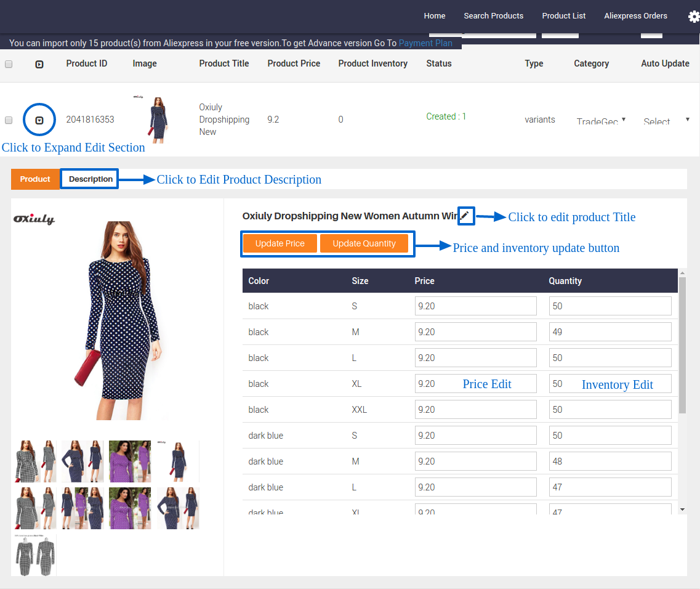This screenshot has width=700, height=589.
Task: Open Aliexpress Orders page
Action: tap(635, 16)
